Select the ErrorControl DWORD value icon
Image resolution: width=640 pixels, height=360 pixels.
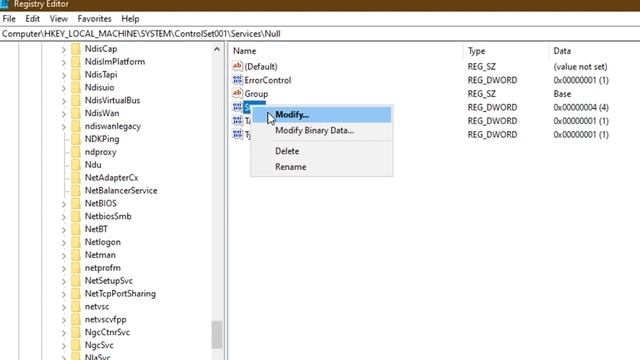(x=237, y=80)
